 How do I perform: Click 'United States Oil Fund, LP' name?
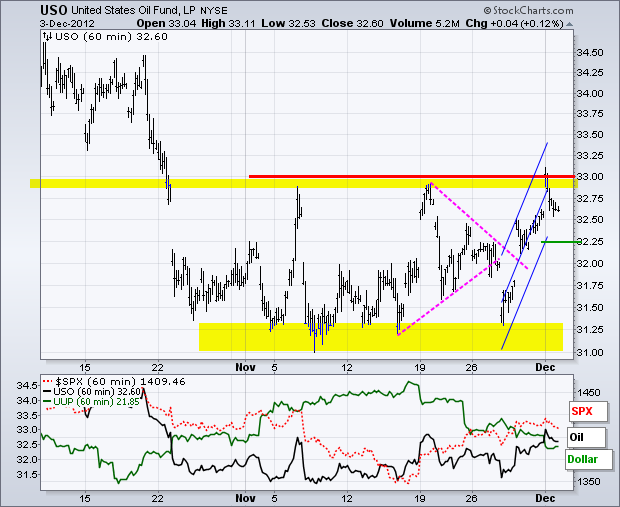coord(133,11)
